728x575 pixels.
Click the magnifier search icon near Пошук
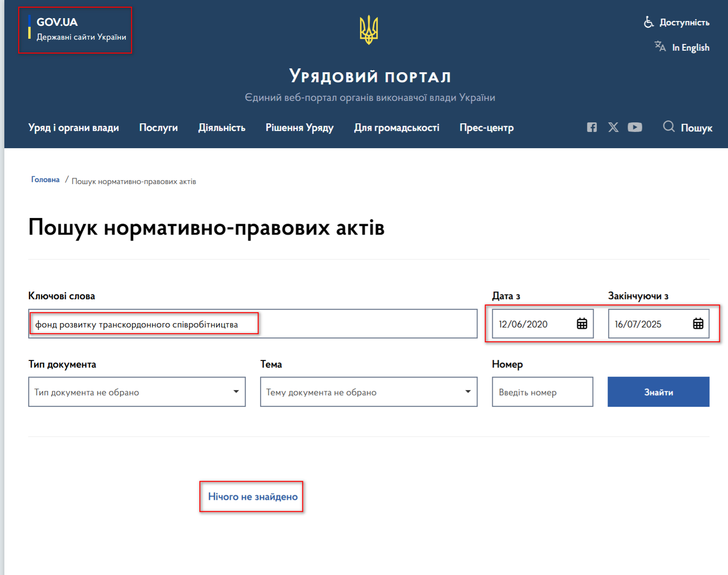(x=668, y=127)
